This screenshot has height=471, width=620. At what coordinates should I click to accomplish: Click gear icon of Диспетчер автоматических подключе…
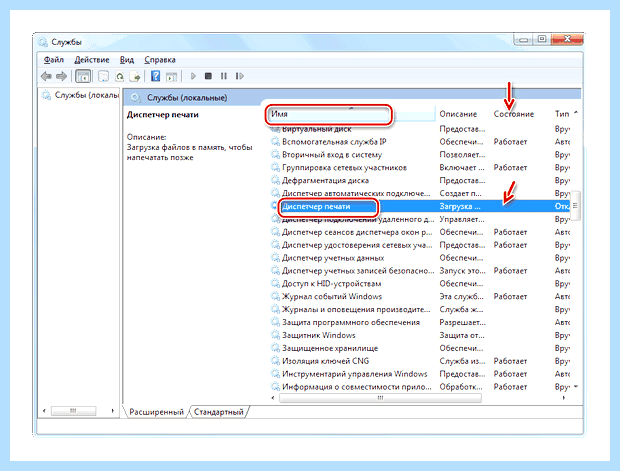pyautogui.click(x=275, y=193)
